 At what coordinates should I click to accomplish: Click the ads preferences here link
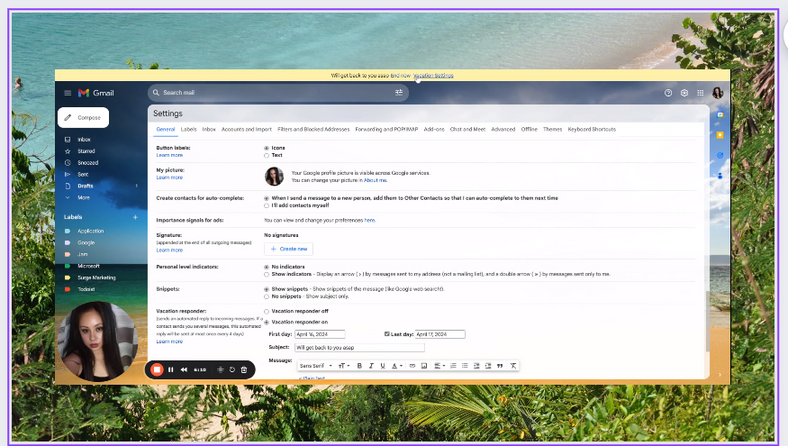(369, 220)
